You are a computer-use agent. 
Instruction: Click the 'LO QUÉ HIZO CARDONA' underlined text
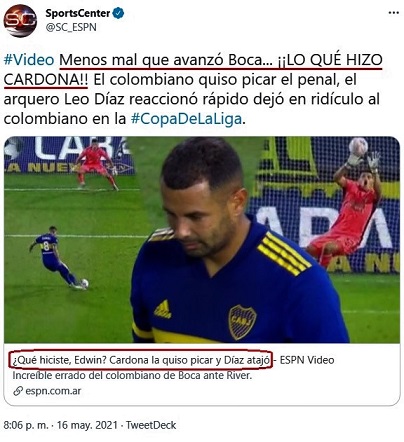click(193, 70)
